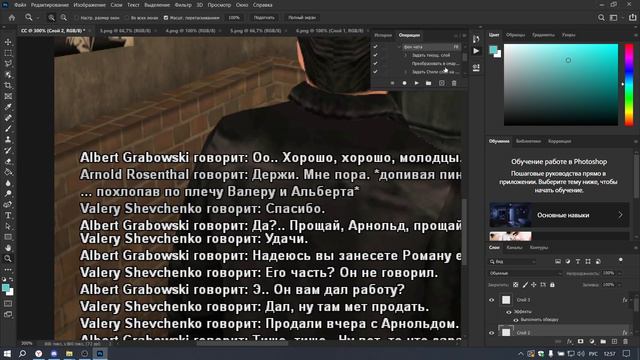Select the Brush tool
640x360 pixels.
pos(8,129)
